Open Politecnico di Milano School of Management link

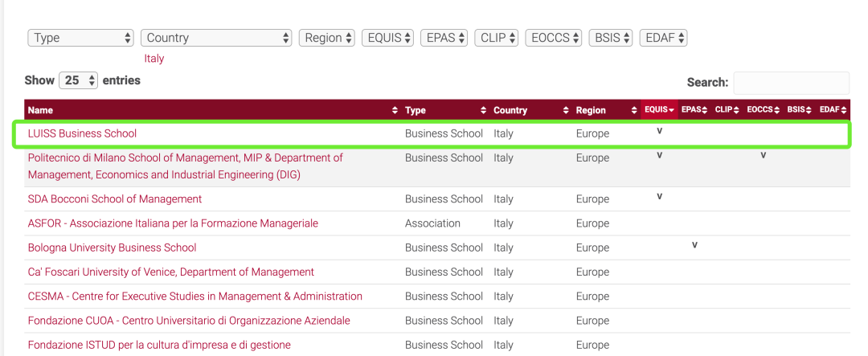[186, 166]
